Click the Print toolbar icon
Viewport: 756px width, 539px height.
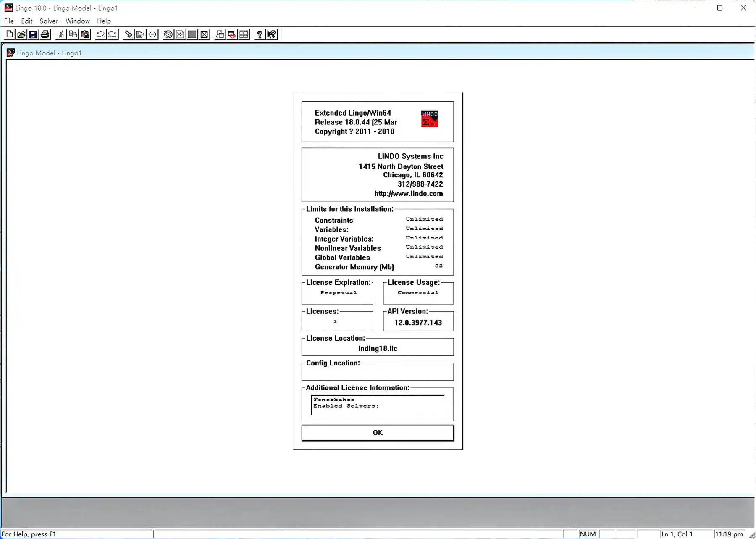(45, 34)
